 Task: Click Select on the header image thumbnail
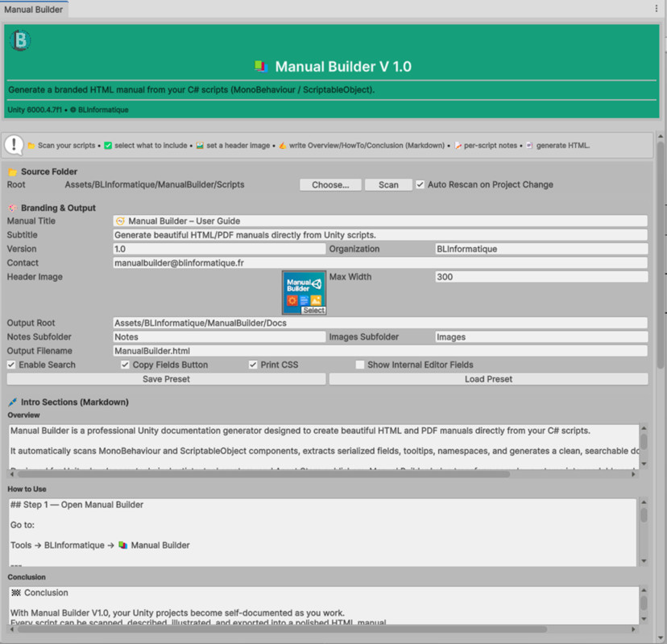pyautogui.click(x=314, y=310)
